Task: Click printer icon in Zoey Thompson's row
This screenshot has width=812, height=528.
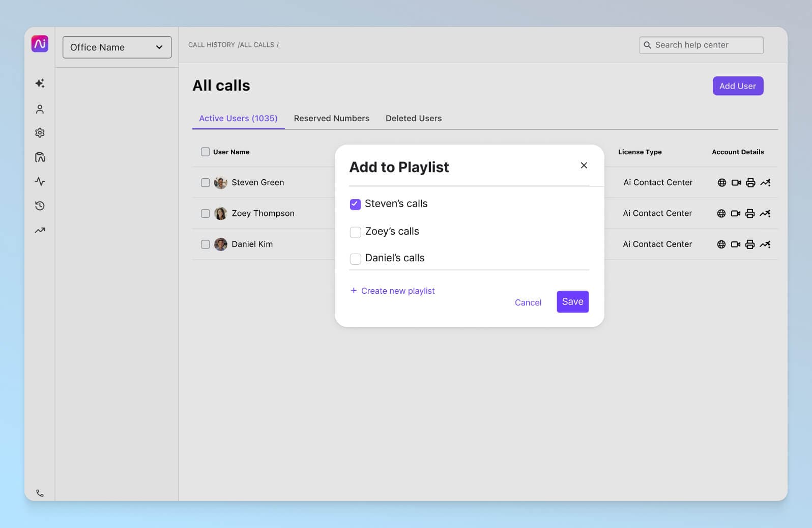Action: (749, 214)
